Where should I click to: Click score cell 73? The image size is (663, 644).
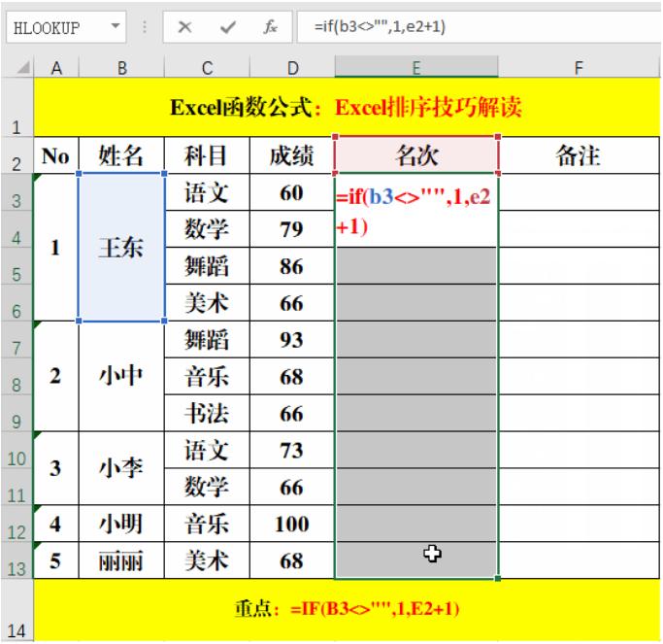tap(292, 450)
